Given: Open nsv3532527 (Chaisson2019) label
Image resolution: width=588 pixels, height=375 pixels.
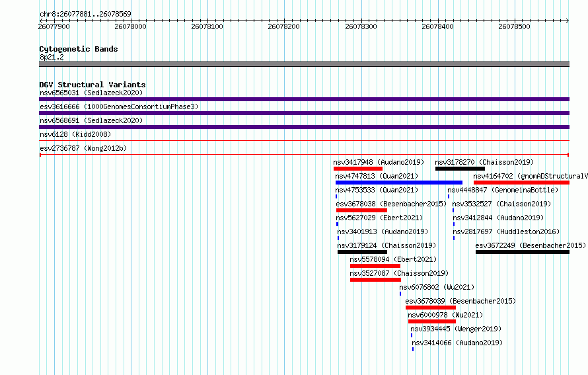Looking at the screenshot, I should [x=501, y=204].
